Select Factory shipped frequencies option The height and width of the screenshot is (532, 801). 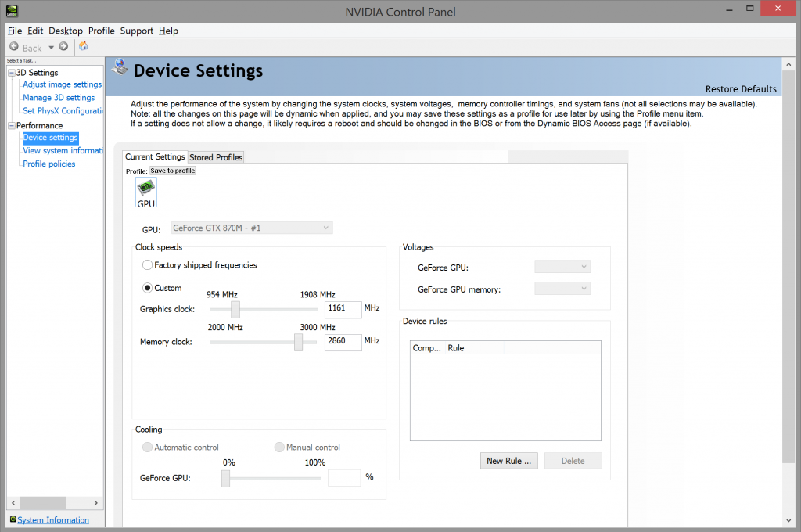[148, 265]
